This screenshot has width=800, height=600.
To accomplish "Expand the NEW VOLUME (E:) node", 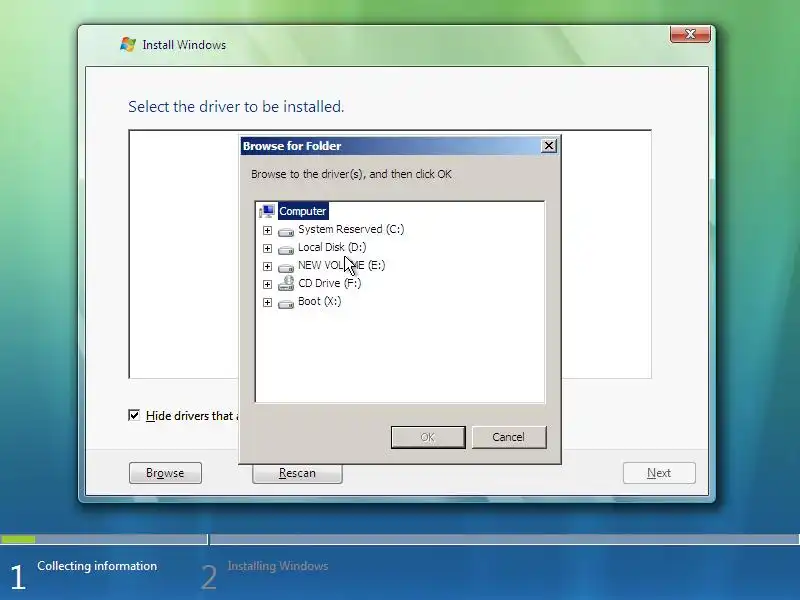I will click(x=267, y=266).
